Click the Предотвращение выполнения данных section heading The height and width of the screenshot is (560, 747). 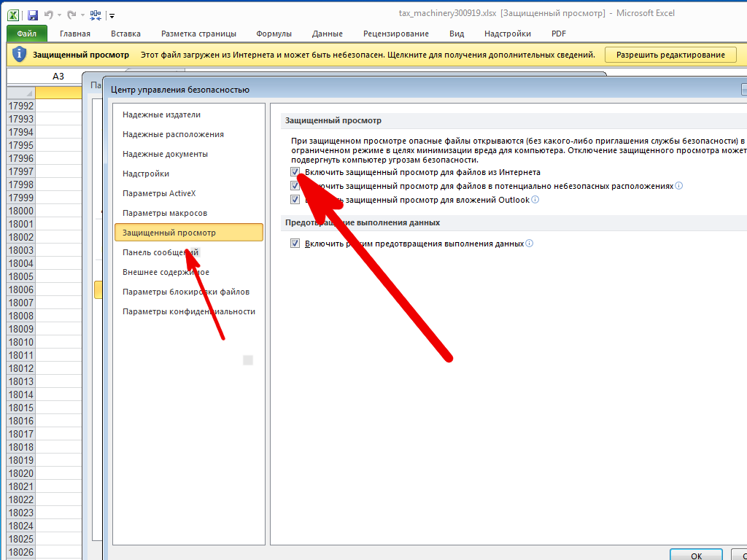pos(363,222)
